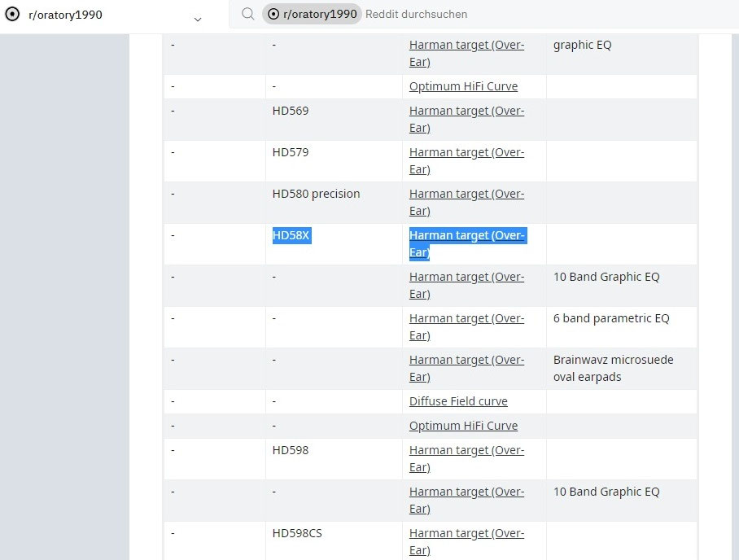Click '10 Band Graphic EQ' note below HD58X
Screen dimensions: 739x560
click(x=606, y=277)
